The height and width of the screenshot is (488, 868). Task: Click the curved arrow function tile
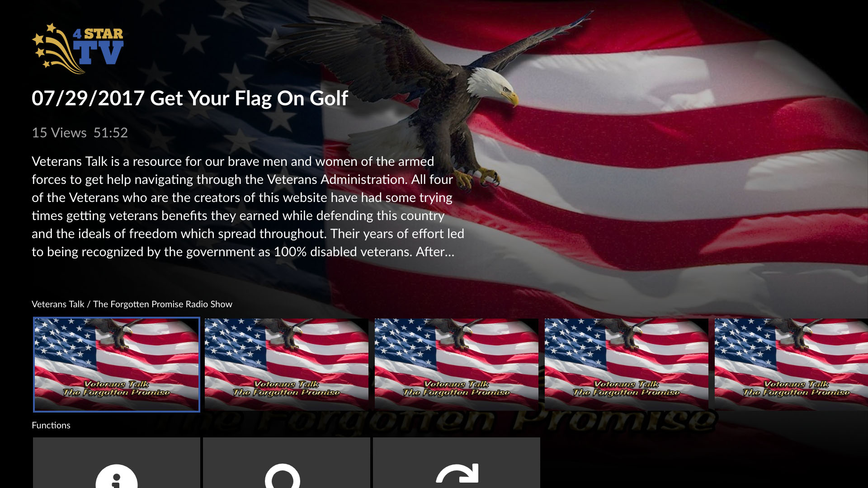pyautogui.click(x=457, y=463)
